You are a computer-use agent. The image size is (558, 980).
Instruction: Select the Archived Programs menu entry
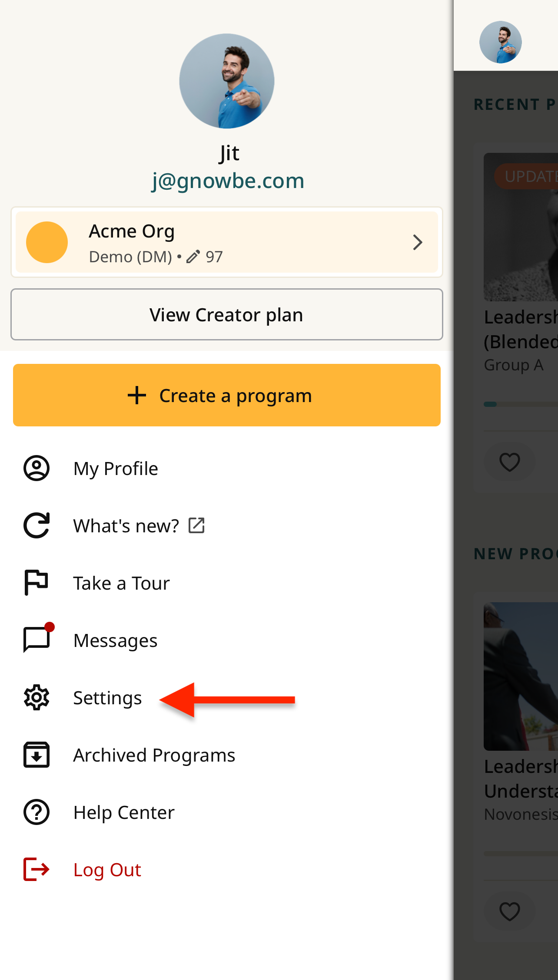(x=227, y=755)
